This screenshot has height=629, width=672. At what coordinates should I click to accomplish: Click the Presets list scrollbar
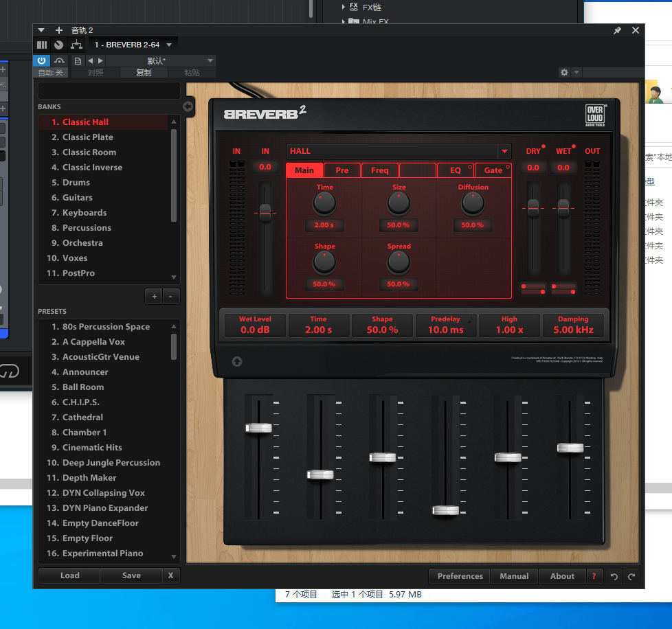[174, 347]
